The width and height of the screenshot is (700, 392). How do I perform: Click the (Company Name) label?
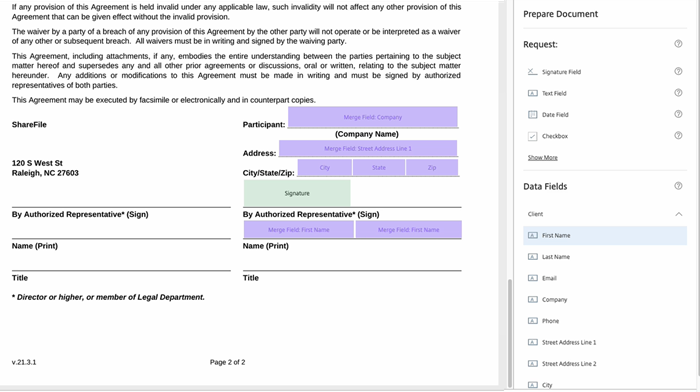click(x=367, y=134)
